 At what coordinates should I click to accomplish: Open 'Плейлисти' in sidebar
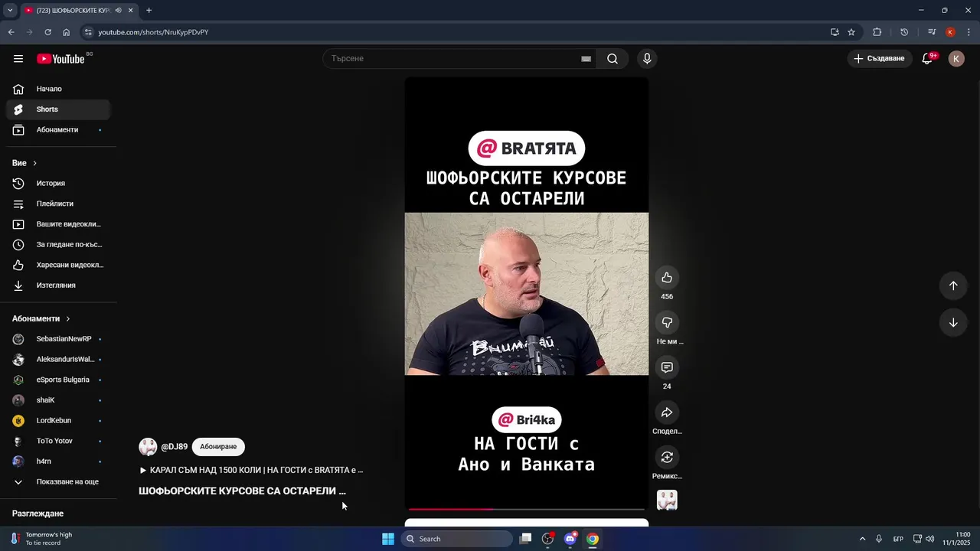click(58, 204)
